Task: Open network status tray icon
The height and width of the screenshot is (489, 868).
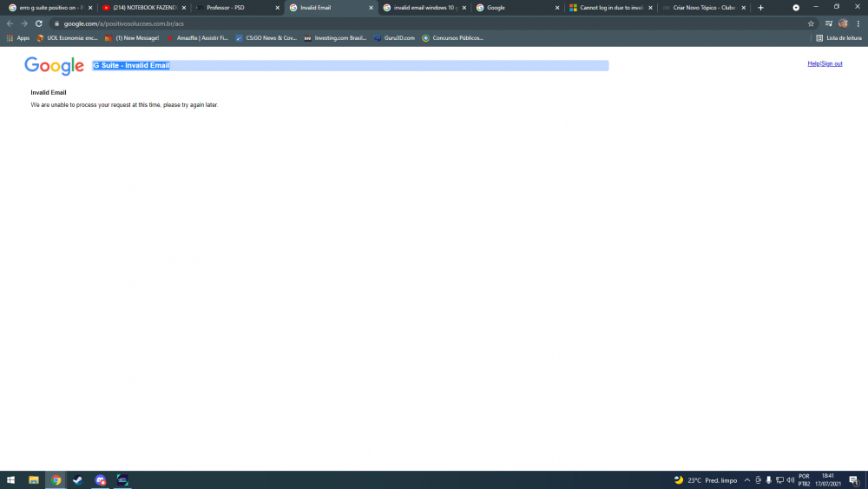Action: point(779,480)
